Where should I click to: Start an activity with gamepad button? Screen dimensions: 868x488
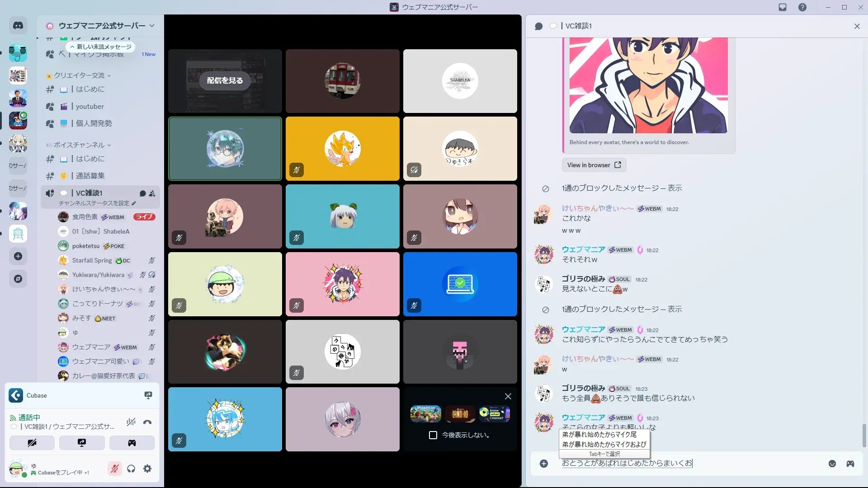click(132, 443)
